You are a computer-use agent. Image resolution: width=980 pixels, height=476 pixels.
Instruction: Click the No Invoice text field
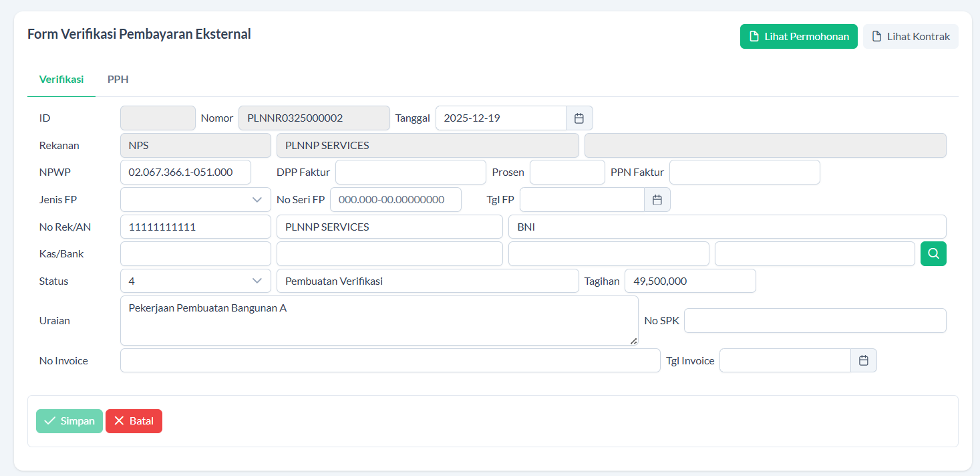click(390, 360)
